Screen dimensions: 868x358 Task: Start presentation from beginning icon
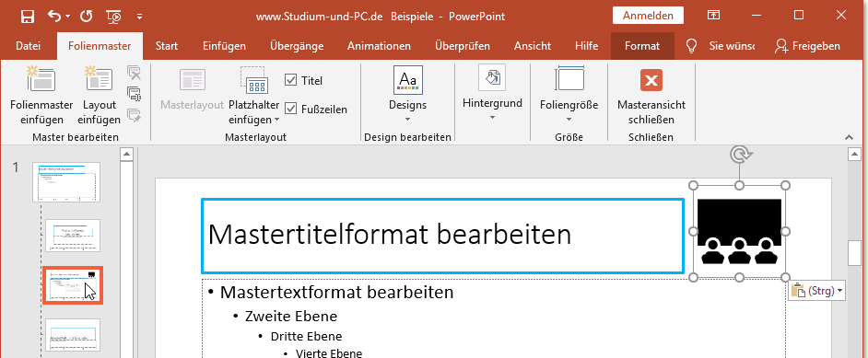pyautogui.click(x=114, y=17)
